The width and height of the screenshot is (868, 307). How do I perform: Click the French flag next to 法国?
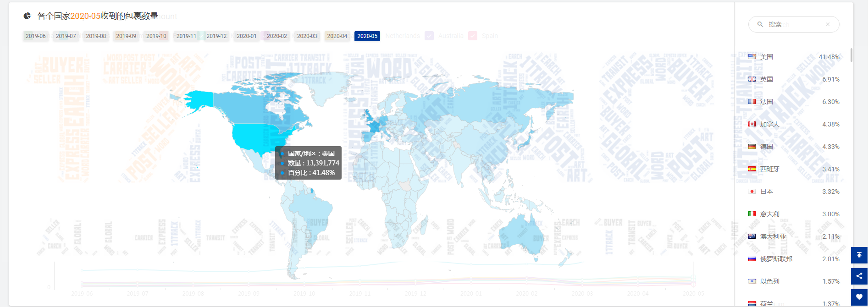752,102
